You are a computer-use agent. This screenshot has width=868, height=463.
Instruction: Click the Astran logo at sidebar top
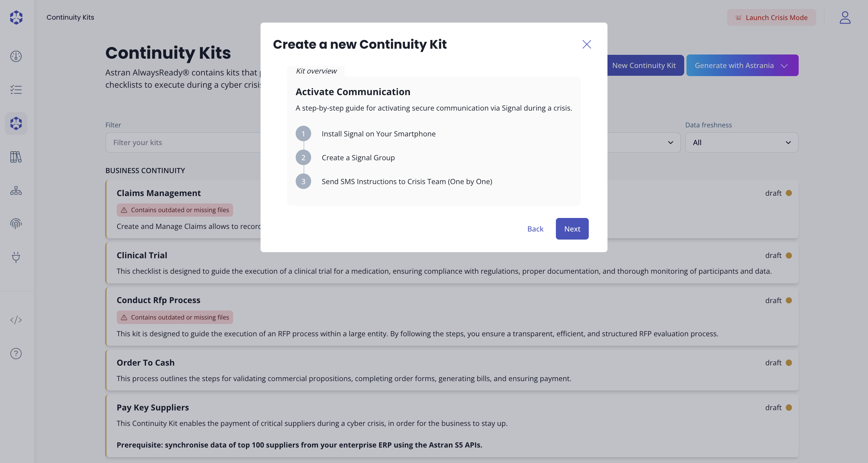tap(16, 17)
